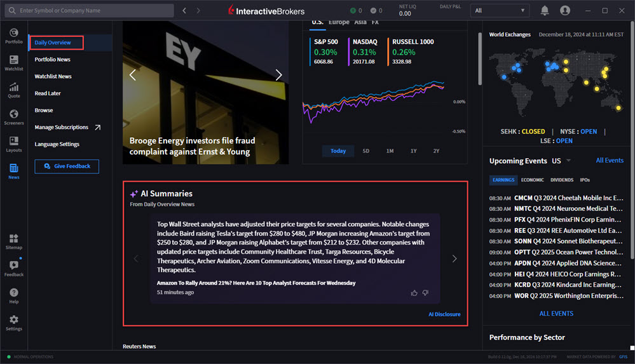The image size is (635, 364).
Task: Select the 1Y chart range
Action: point(413,151)
